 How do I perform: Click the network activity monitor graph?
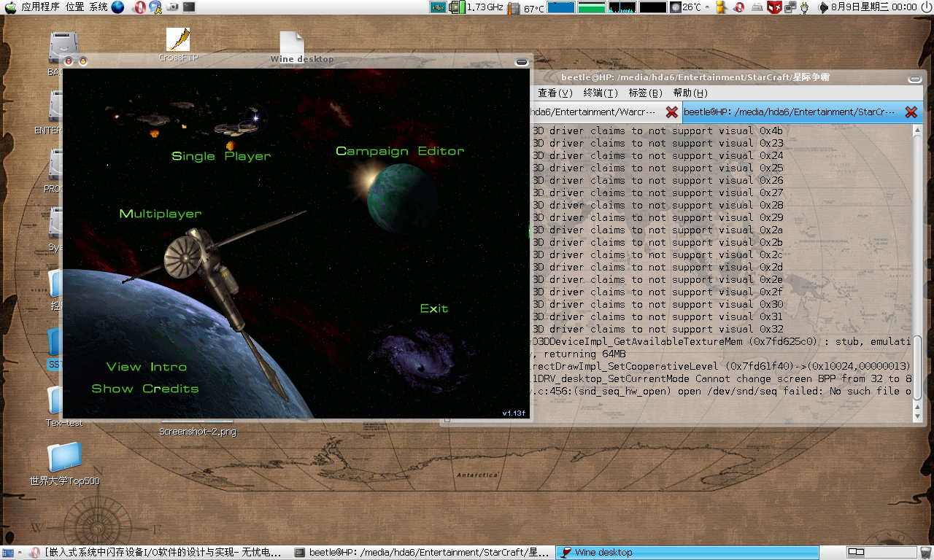[622, 7]
